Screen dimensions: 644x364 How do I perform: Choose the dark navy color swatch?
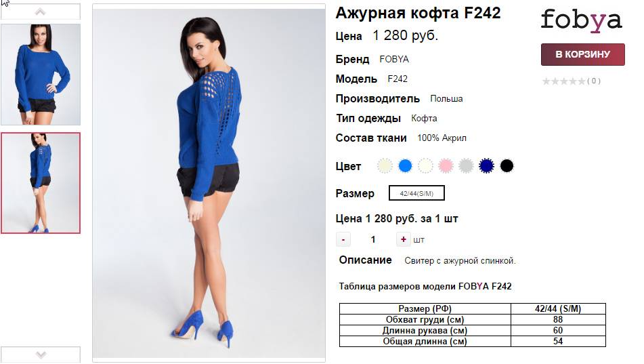click(486, 166)
